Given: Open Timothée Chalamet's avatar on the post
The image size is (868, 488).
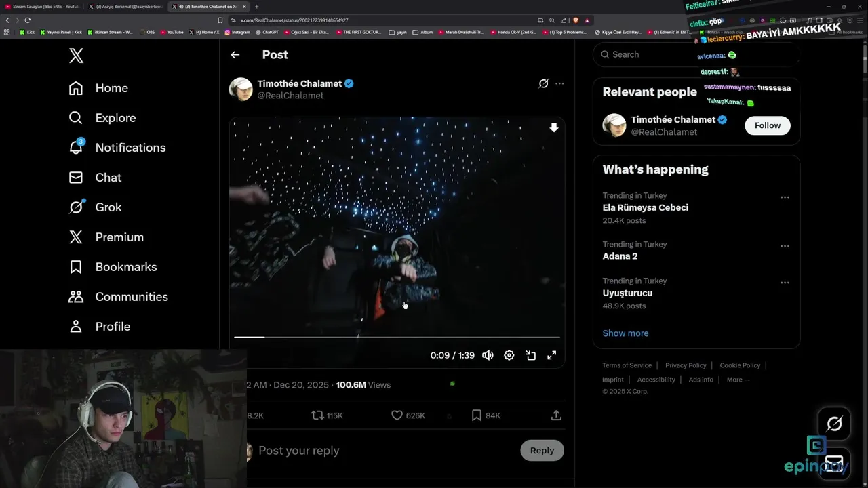Looking at the screenshot, I should (x=241, y=89).
